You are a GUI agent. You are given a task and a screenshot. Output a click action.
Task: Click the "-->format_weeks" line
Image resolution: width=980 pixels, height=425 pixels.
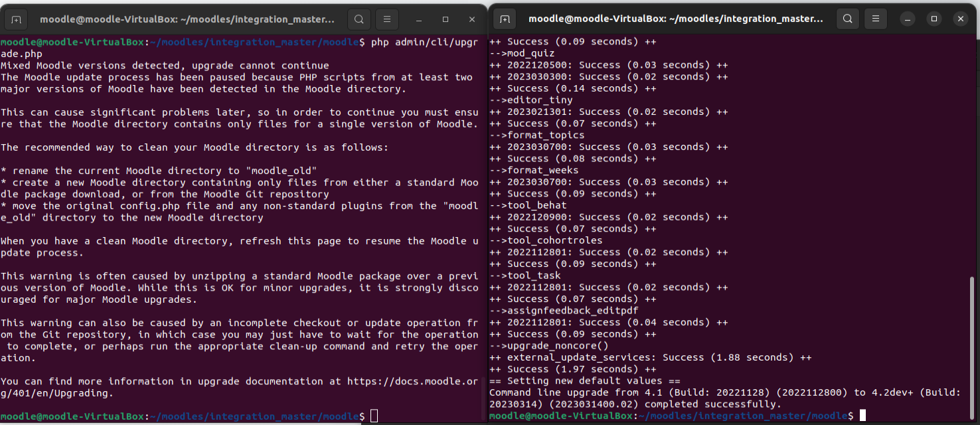coord(534,170)
